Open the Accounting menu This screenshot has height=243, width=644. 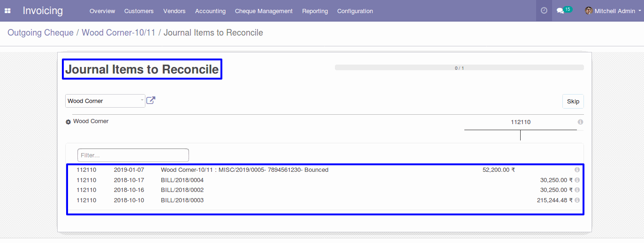pyautogui.click(x=210, y=11)
